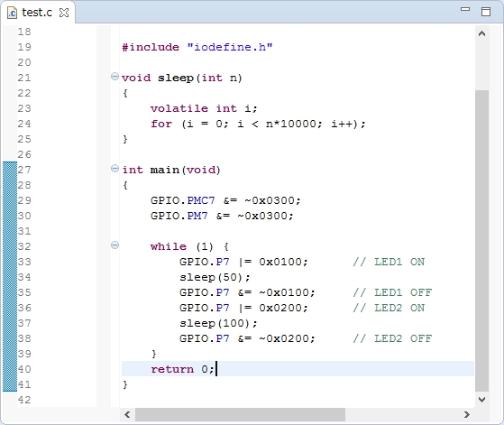Click the PMC7 member identifier
The width and height of the screenshot is (504, 425).
click(200, 200)
